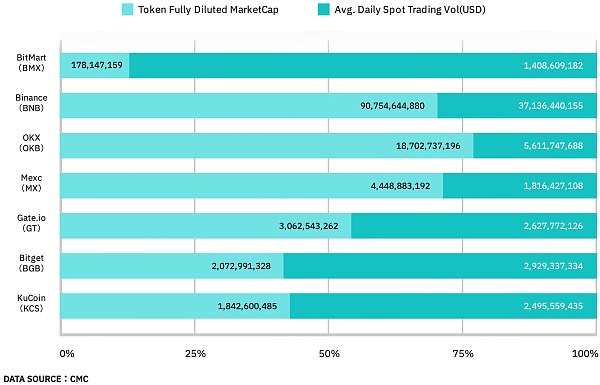Click Binance trading volume bar 37,136,440,155
The height and width of the screenshot is (385, 600).
coord(517,106)
